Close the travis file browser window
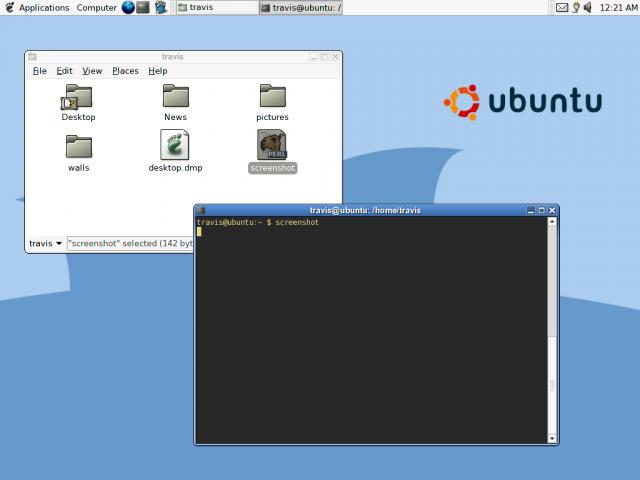This screenshot has height=480, width=640. pos(335,57)
